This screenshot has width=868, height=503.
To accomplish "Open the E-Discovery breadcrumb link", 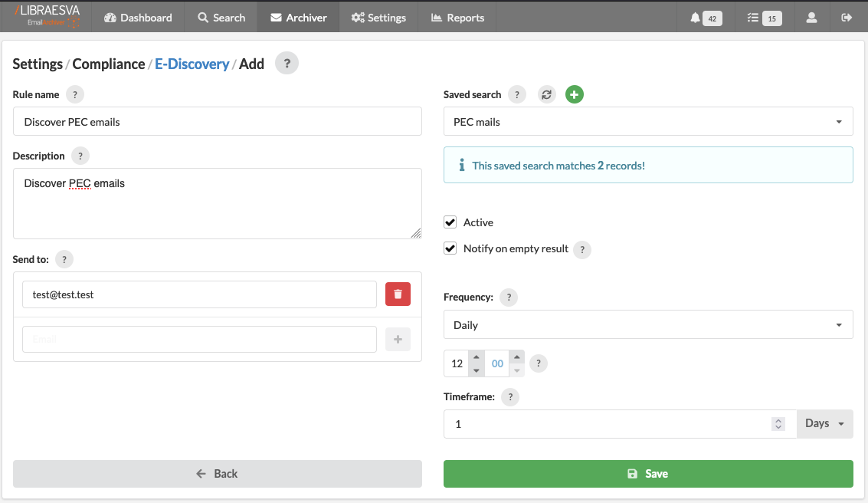I will pos(192,64).
